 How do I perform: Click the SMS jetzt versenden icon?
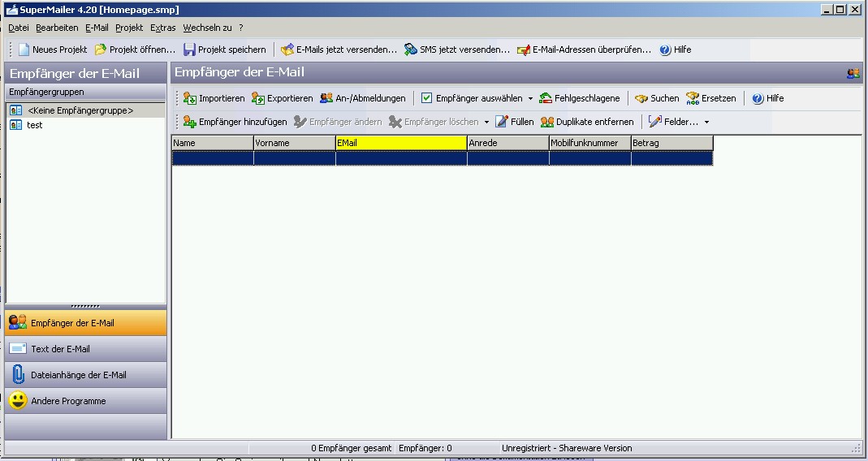(410, 50)
